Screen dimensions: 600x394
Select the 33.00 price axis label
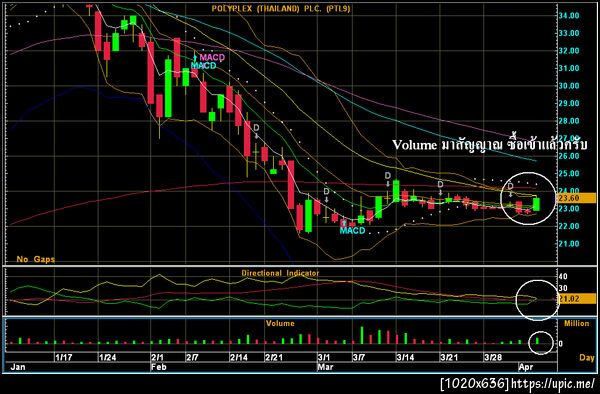[569, 33]
